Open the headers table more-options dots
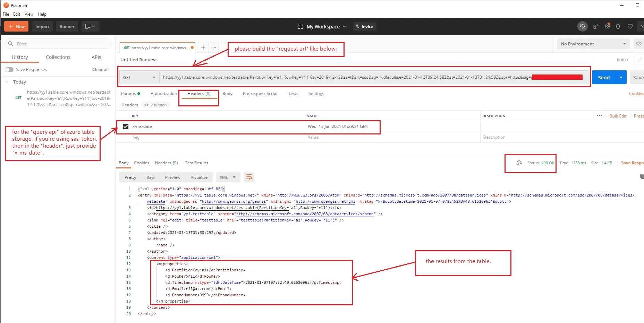The width and height of the screenshot is (644, 323). coord(600,115)
